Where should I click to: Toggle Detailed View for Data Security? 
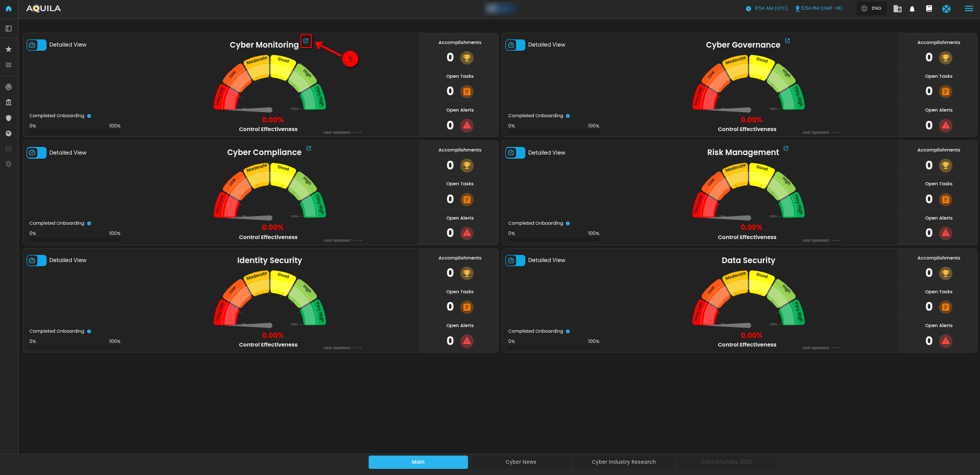pos(515,261)
